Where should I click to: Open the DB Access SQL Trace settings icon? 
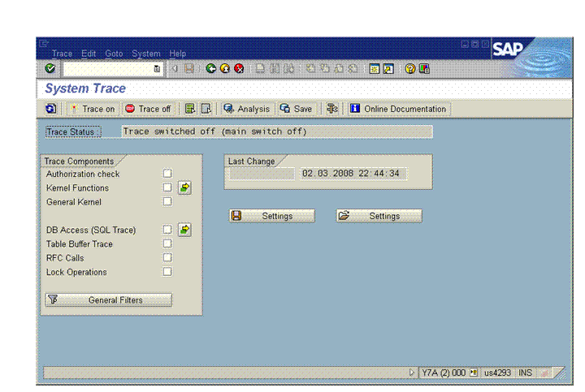click(x=185, y=230)
